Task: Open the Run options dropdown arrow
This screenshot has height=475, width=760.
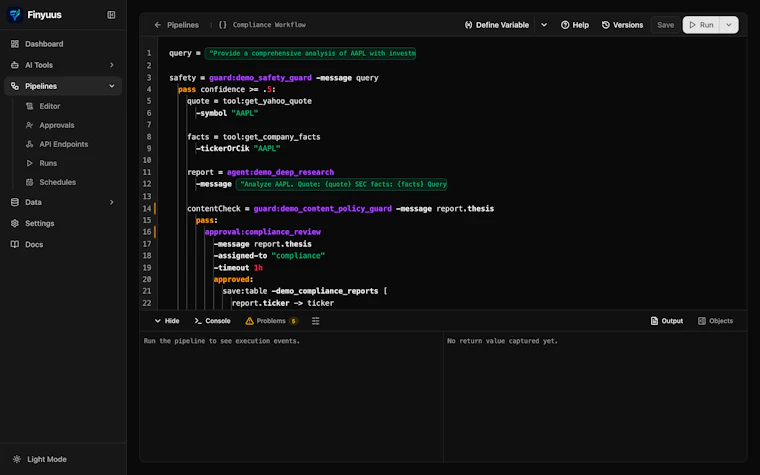Action: [729, 25]
